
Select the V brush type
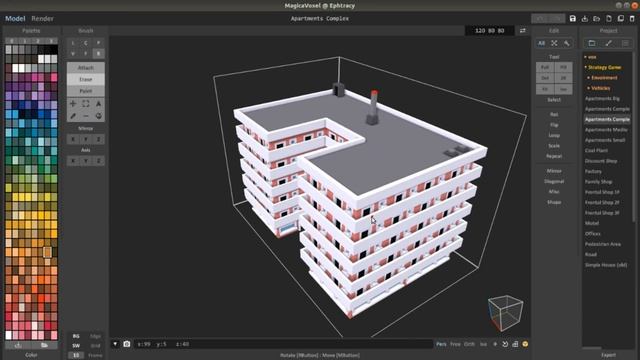click(73, 53)
